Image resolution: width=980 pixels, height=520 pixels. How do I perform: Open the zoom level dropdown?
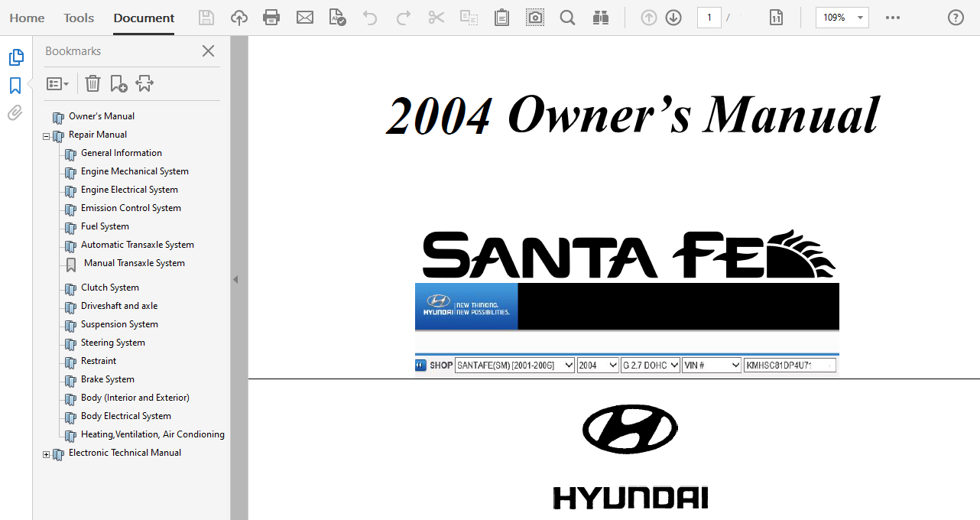861,18
